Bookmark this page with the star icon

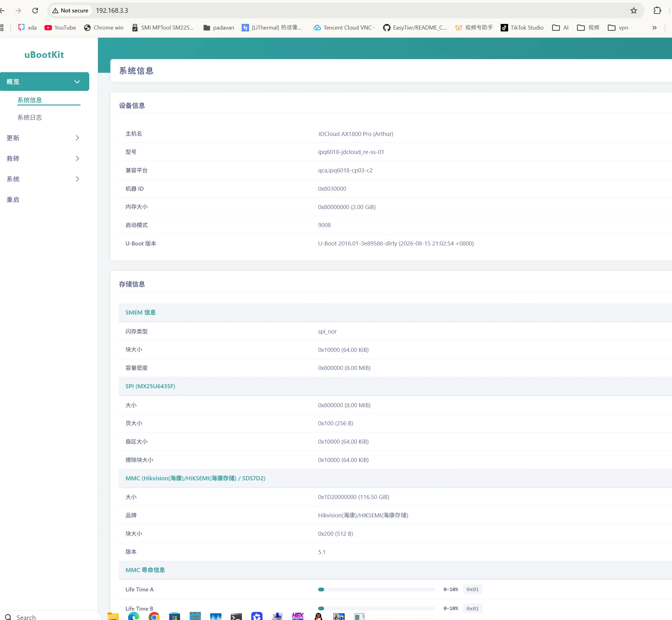pyautogui.click(x=633, y=10)
